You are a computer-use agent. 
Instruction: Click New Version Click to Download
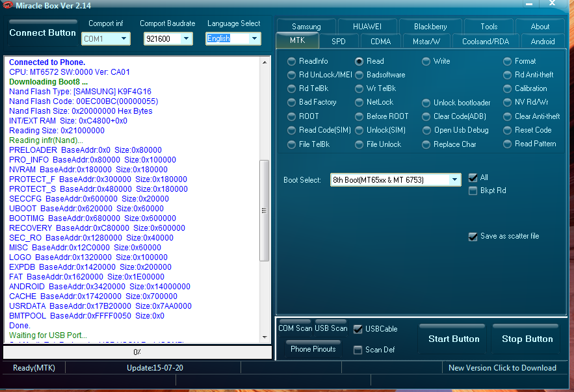[x=502, y=368]
